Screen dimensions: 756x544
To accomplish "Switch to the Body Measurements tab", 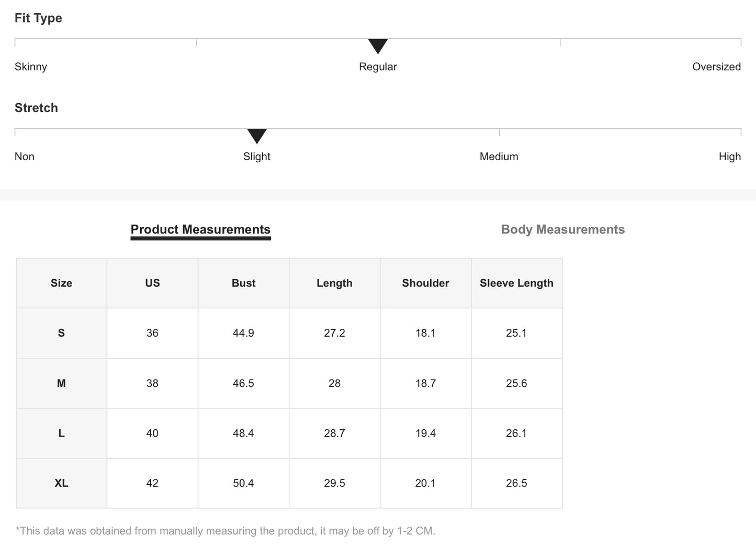I will 562,229.
